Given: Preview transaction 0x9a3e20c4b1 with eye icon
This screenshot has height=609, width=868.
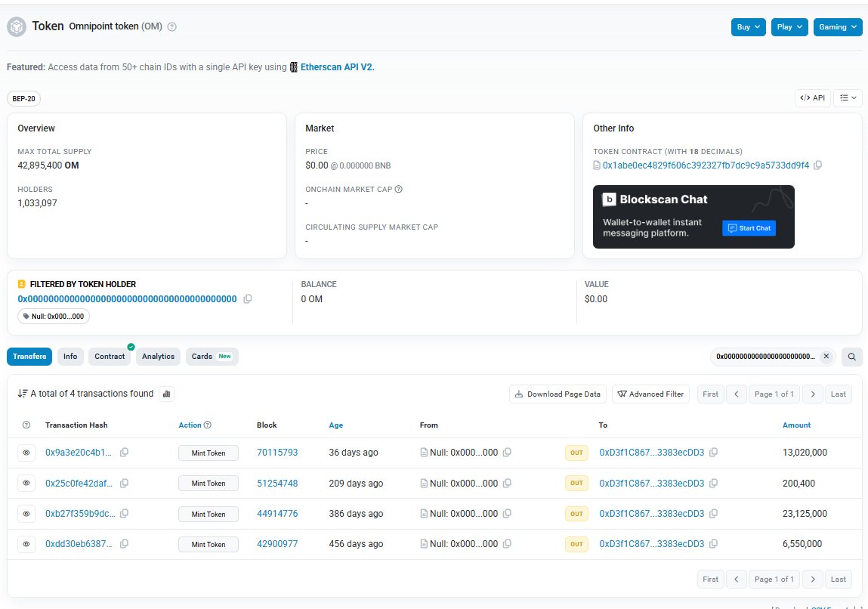Looking at the screenshot, I should [x=26, y=453].
